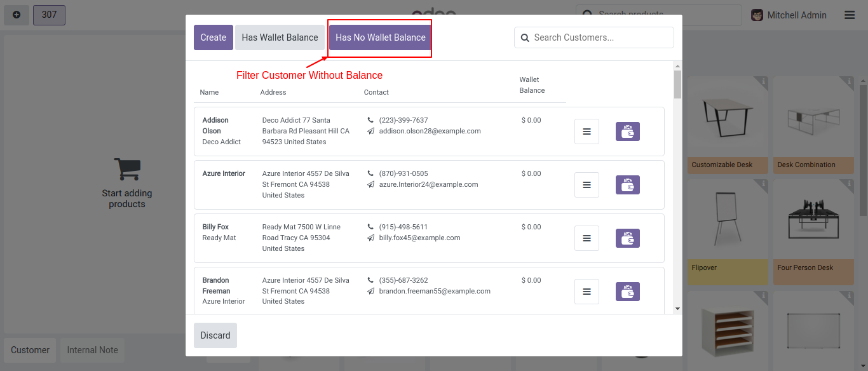This screenshot has height=371, width=868.
Task: Open details menu for Addison Olson
Action: (587, 132)
